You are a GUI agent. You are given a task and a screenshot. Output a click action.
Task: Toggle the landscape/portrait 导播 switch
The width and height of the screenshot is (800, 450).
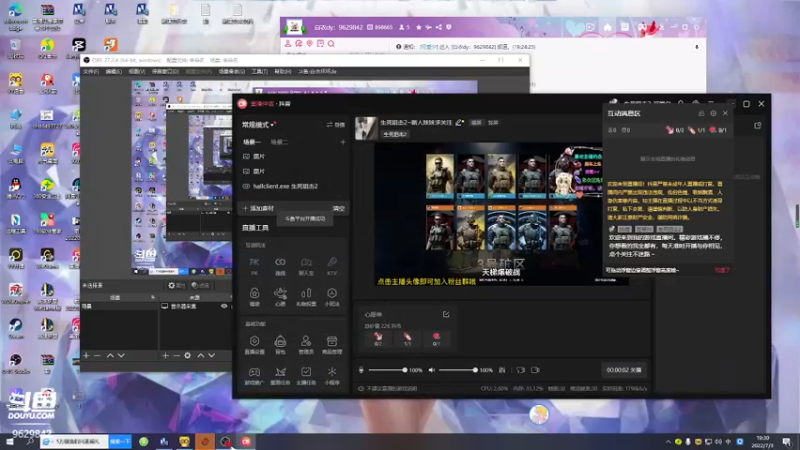point(336,124)
